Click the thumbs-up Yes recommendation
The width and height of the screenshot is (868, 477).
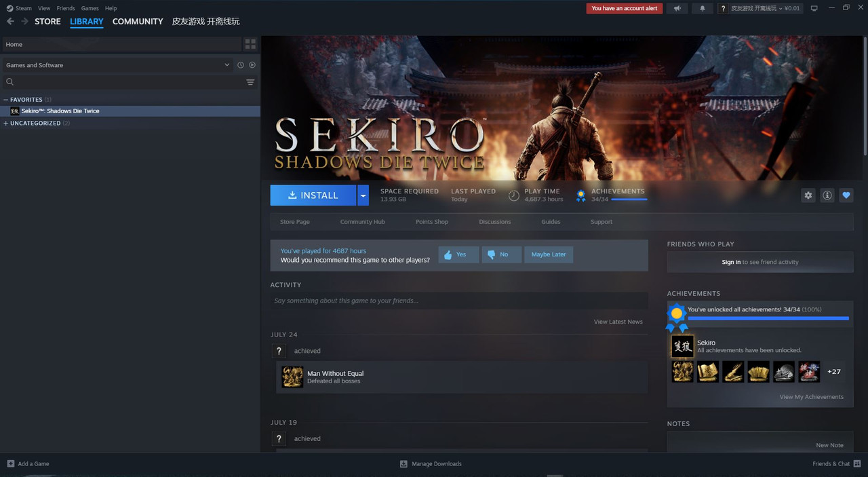pos(458,254)
